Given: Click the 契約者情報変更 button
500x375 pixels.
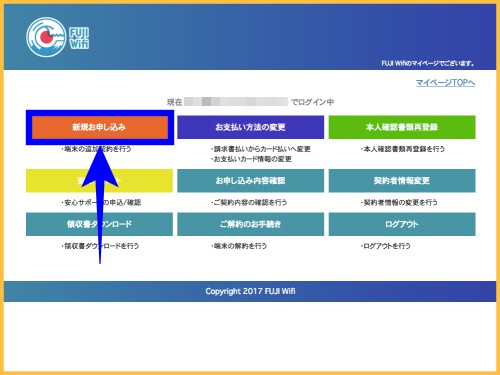Looking at the screenshot, I should pyautogui.click(x=402, y=181).
